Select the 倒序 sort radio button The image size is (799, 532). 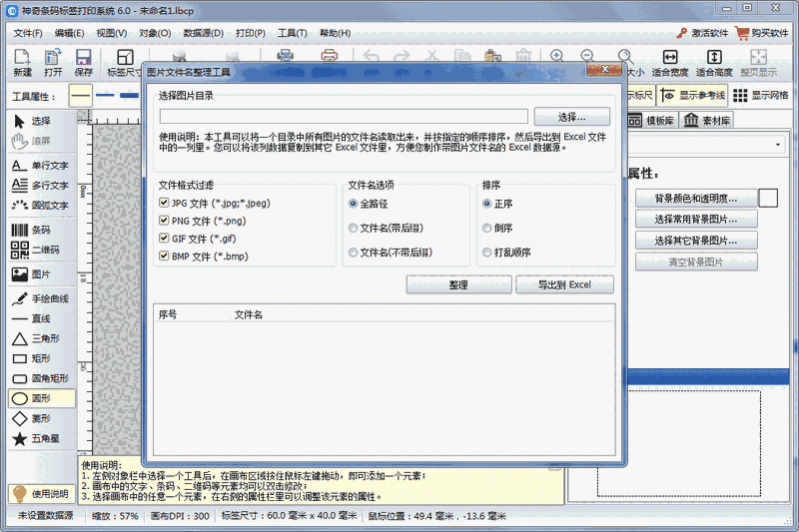point(486,229)
